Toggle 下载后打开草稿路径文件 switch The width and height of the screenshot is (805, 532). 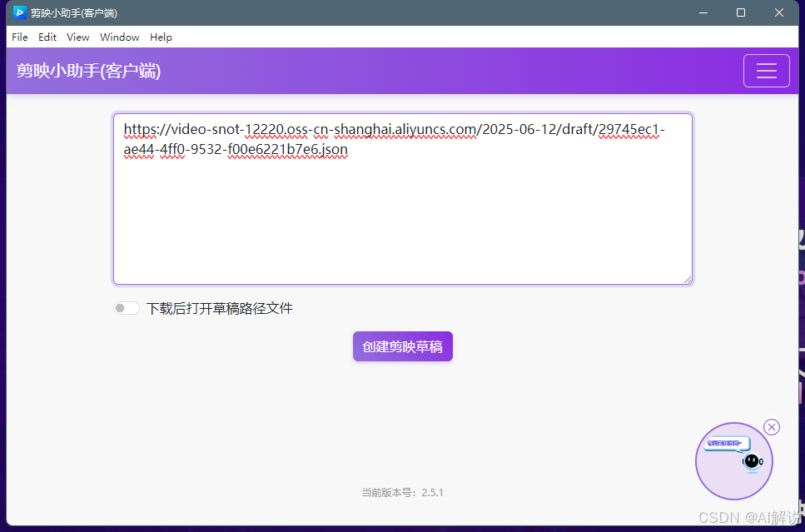click(x=127, y=308)
